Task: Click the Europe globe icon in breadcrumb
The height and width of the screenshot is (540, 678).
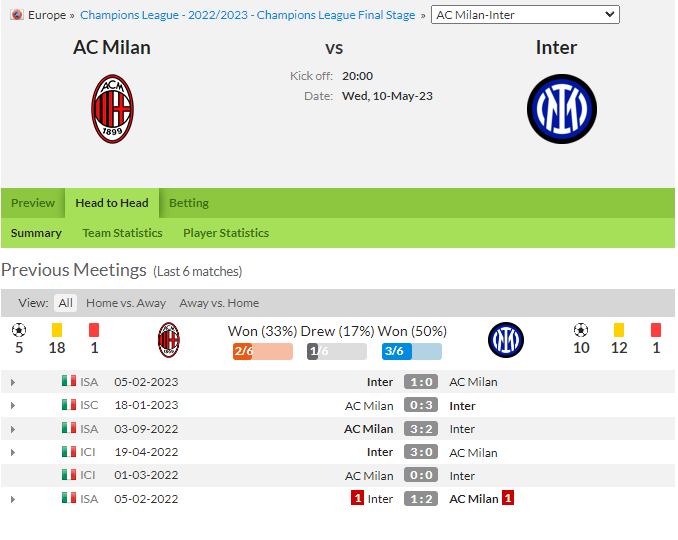Action: tap(17, 15)
